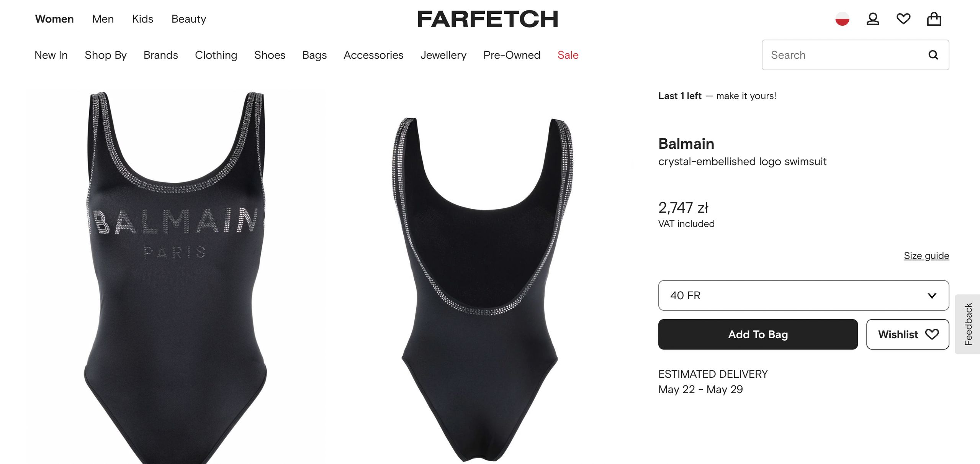Image resolution: width=980 pixels, height=464 pixels.
Task: Switch to the Beauty section
Action: pyautogui.click(x=189, y=19)
